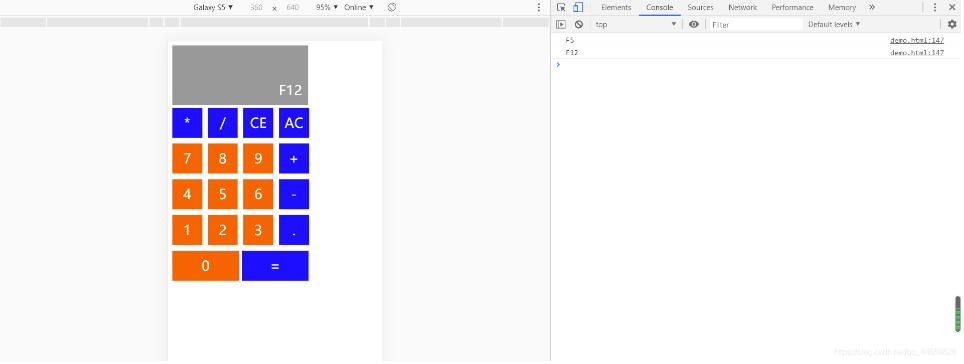
Task: Click the console Filter input field
Action: (756, 25)
